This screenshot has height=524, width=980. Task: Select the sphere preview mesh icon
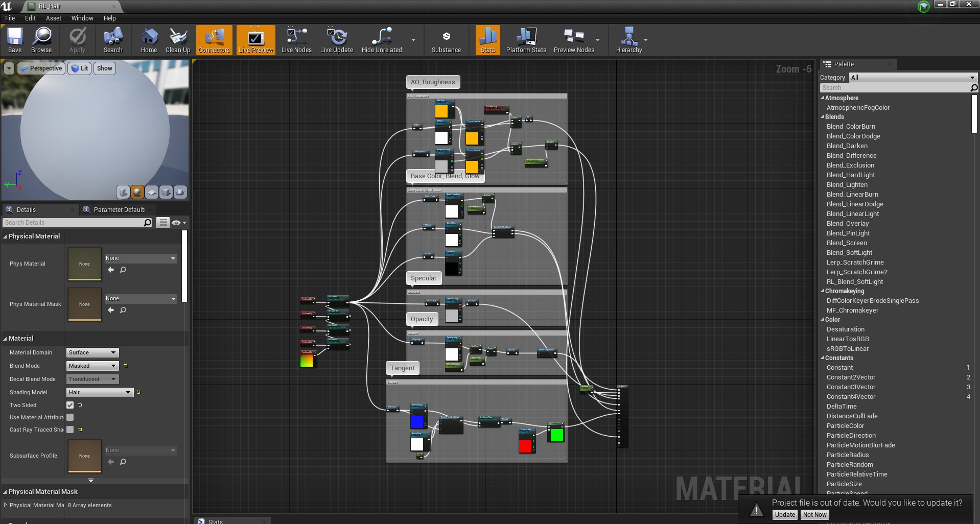(x=137, y=192)
